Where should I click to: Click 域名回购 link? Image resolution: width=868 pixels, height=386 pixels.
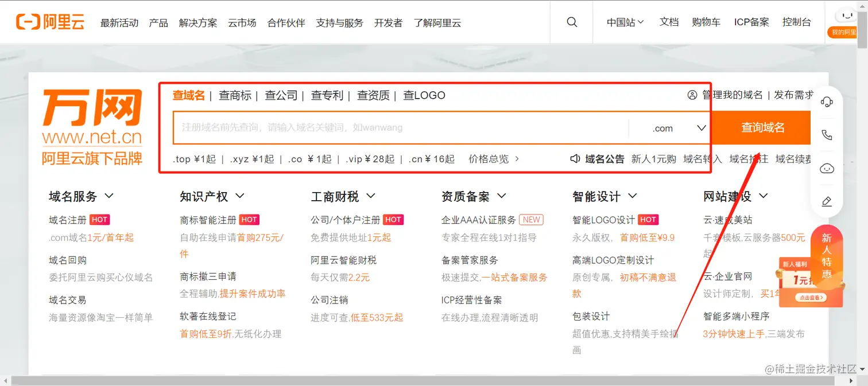pos(68,260)
